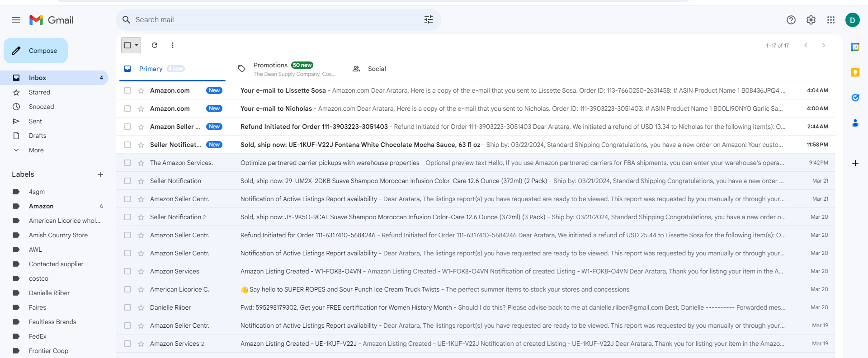This screenshot has height=358, width=868.
Task: Open Google Tasks side panel icon
Action: [855, 98]
